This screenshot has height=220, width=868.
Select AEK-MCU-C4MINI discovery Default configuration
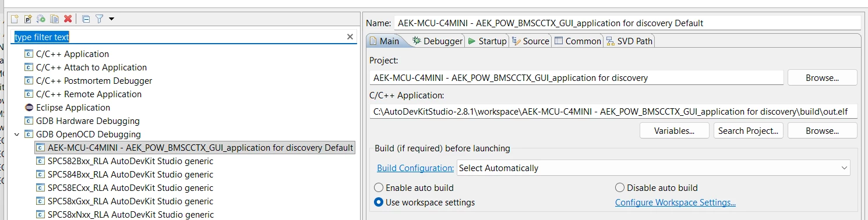[x=200, y=148]
